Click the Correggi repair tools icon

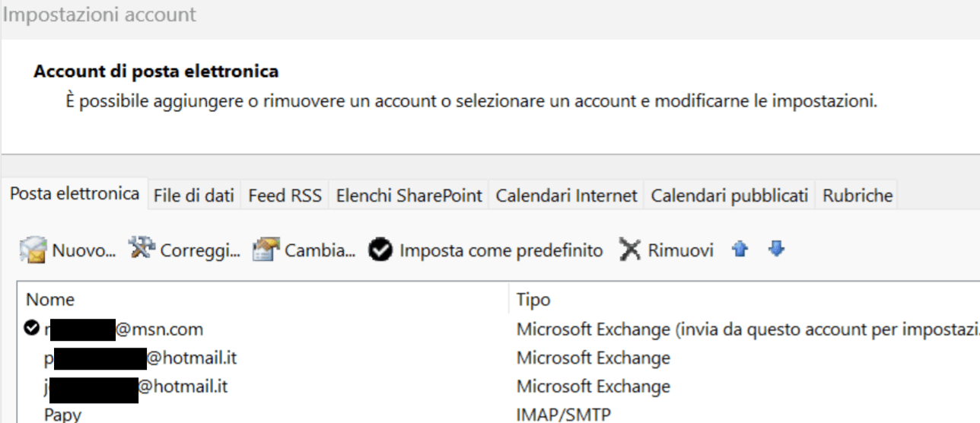click(142, 248)
